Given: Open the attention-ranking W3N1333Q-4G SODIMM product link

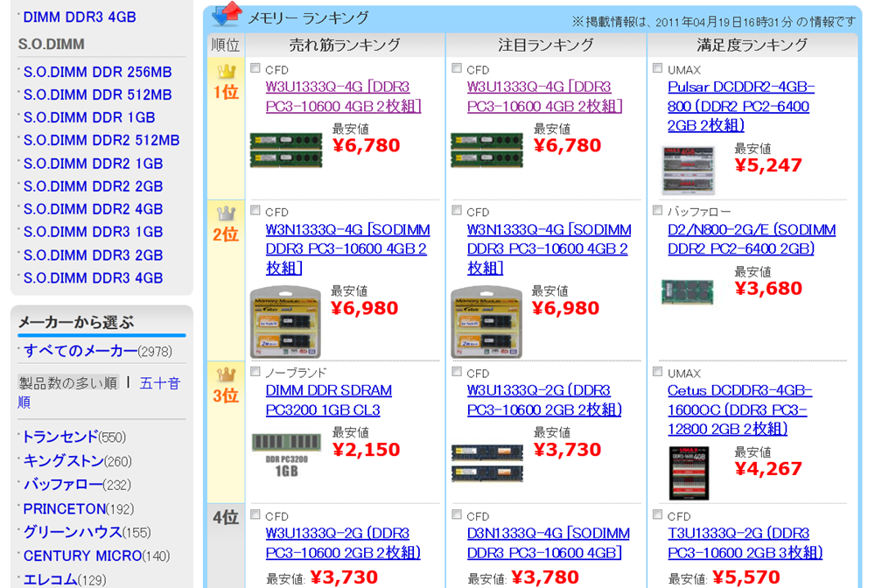Looking at the screenshot, I should coord(549,249).
